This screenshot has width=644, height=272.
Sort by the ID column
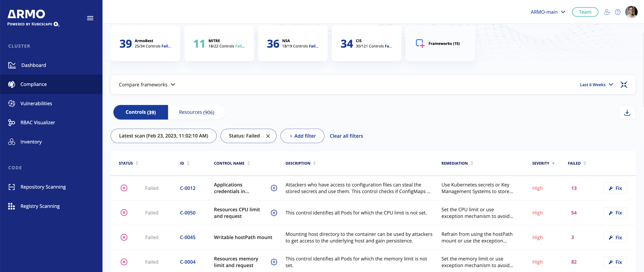pyautogui.click(x=184, y=163)
